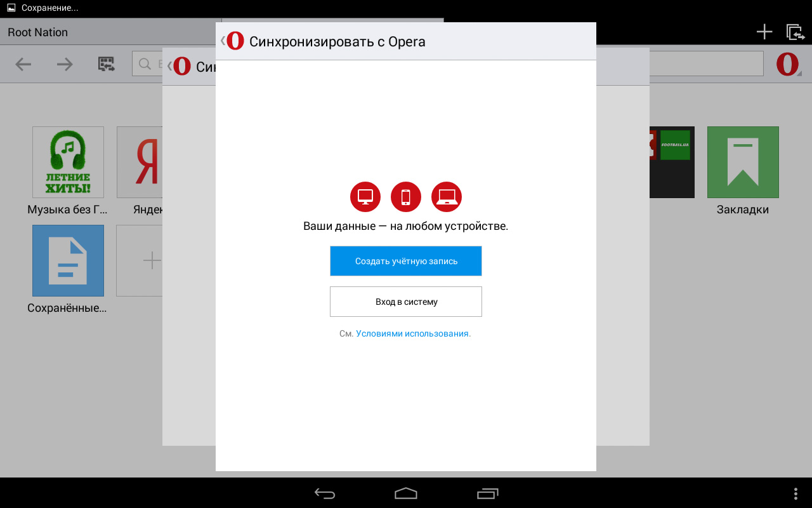Tap the desktop monitor device icon
Screen dimensions: 812x508
click(x=365, y=197)
